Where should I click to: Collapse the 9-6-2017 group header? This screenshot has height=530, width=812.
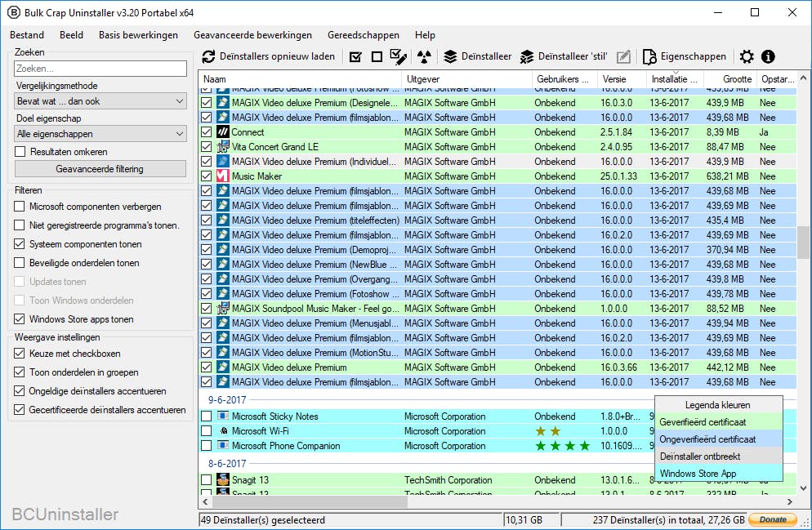227,399
